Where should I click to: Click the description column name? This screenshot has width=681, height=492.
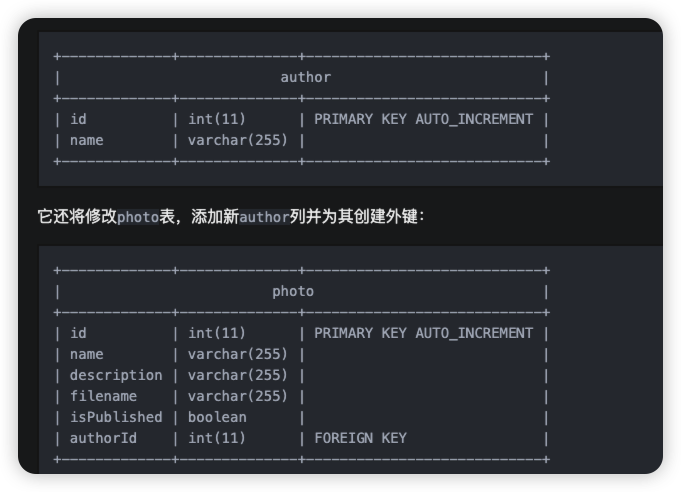coord(116,375)
